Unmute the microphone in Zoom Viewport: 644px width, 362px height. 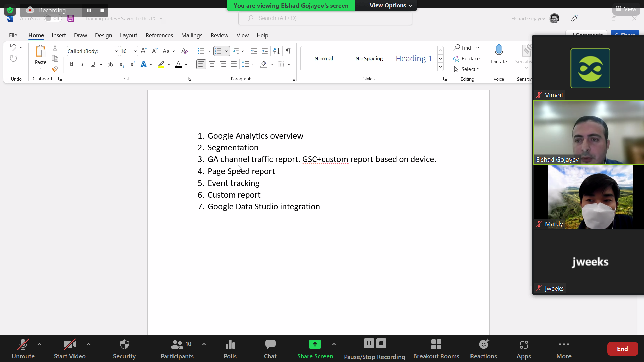(x=23, y=349)
